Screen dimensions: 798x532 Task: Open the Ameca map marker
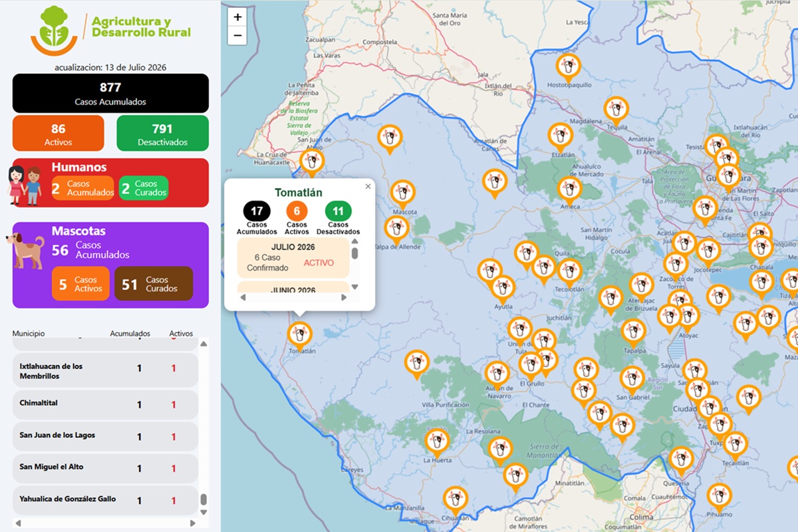(570, 190)
